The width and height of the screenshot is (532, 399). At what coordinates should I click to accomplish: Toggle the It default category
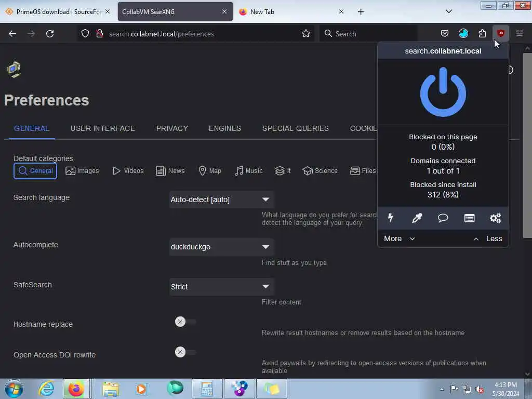coord(283,170)
